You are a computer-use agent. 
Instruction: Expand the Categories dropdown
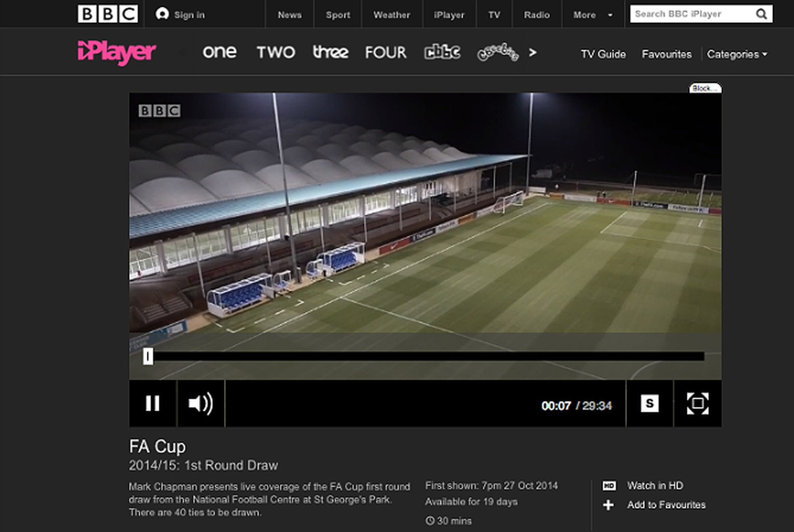pyautogui.click(x=737, y=54)
